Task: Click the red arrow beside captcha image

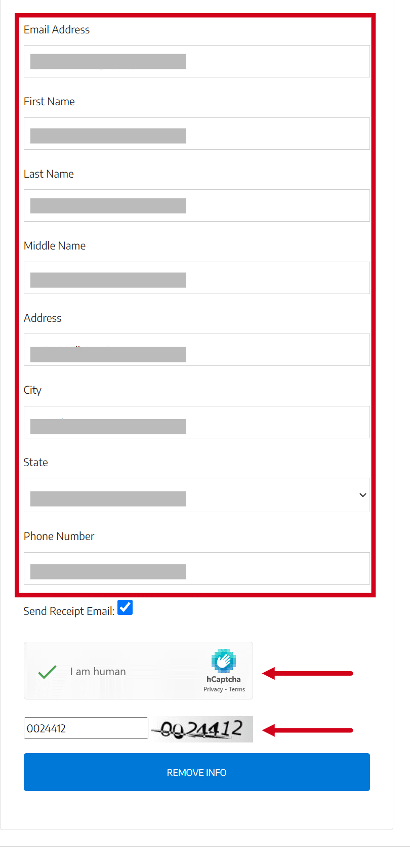Action: [x=308, y=730]
